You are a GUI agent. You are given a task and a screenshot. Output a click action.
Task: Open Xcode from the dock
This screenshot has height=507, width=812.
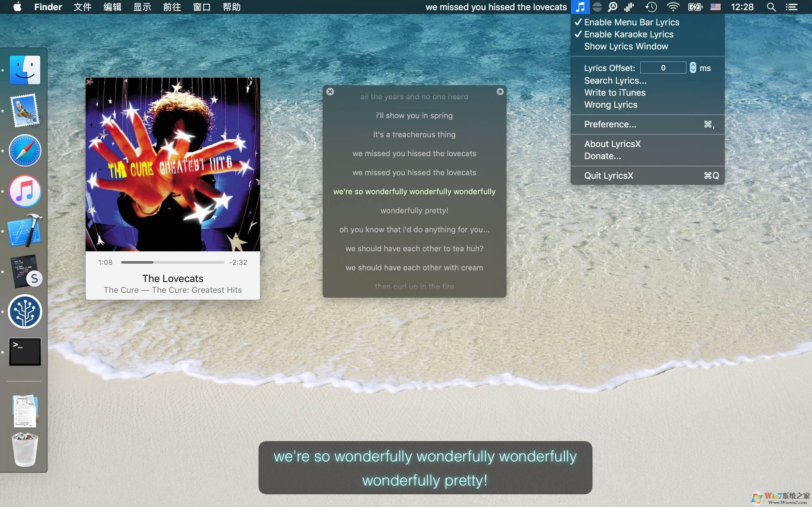[24, 231]
